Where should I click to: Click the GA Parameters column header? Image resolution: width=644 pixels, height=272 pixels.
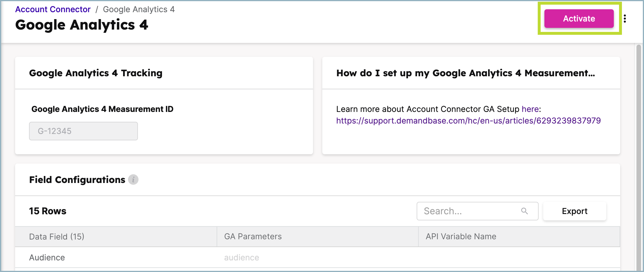[253, 237]
